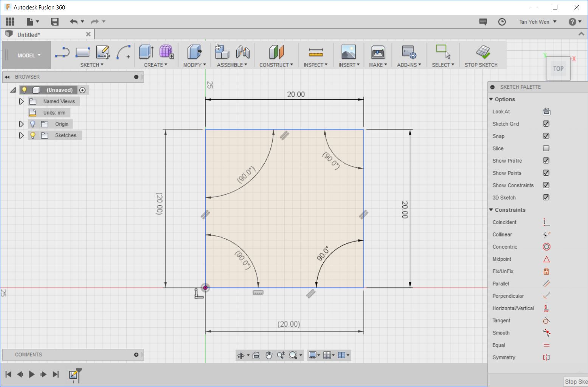Click the TOP face of the ViewCube
The image size is (588, 387).
tap(558, 68)
